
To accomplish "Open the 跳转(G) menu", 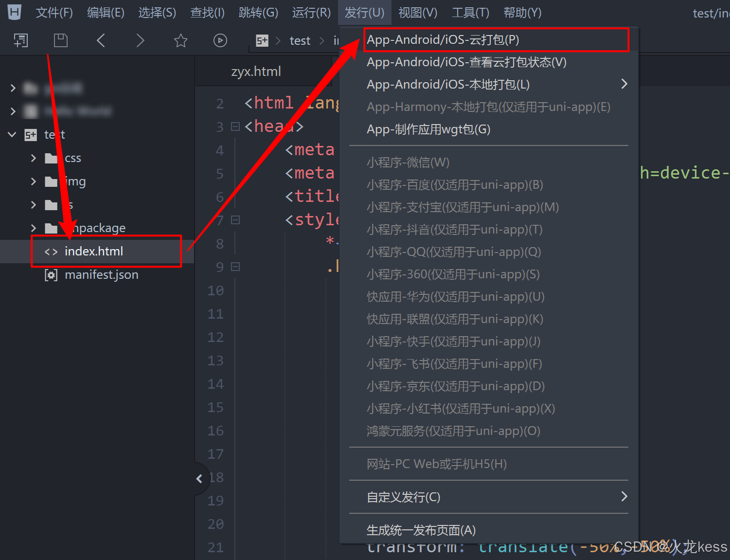I will pyautogui.click(x=258, y=13).
